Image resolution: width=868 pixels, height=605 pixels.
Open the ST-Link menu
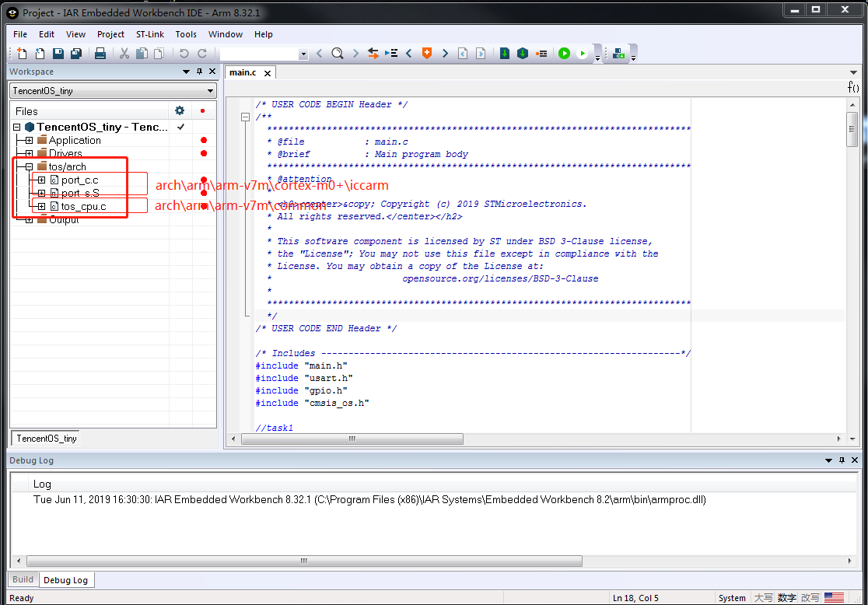(x=149, y=34)
